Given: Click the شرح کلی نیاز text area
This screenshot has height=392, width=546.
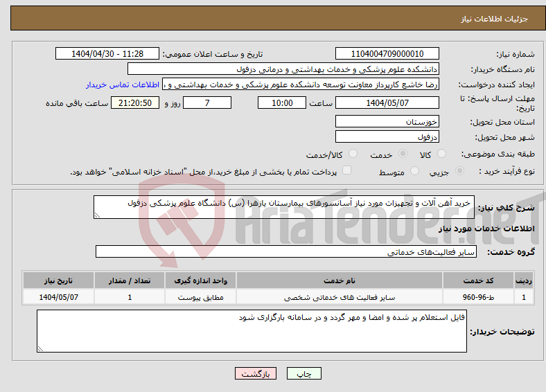Looking at the screenshot, I should point(284,207).
